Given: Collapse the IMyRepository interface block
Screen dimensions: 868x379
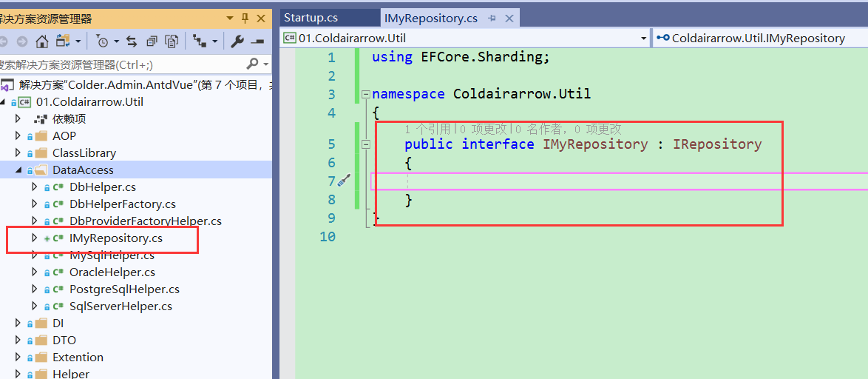Looking at the screenshot, I should 365,144.
